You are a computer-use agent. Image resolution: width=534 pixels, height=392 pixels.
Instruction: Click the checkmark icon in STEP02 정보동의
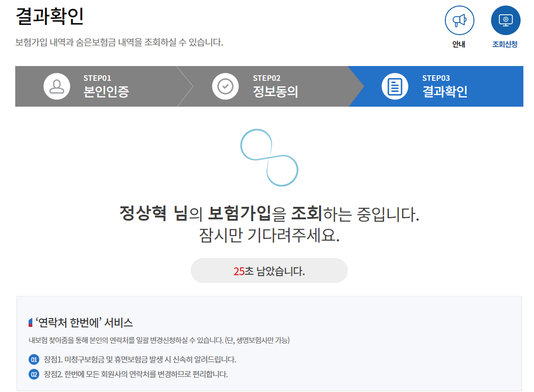pyautogui.click(x=225, y=86)
